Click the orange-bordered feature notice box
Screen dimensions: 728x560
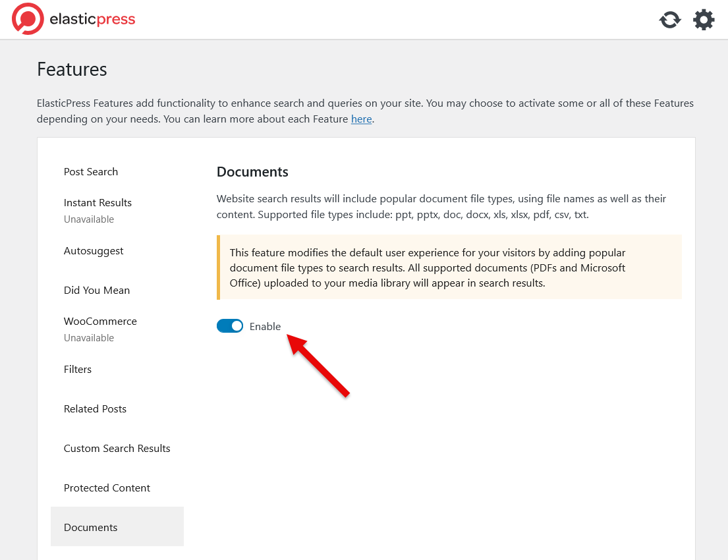coord(449,267)
